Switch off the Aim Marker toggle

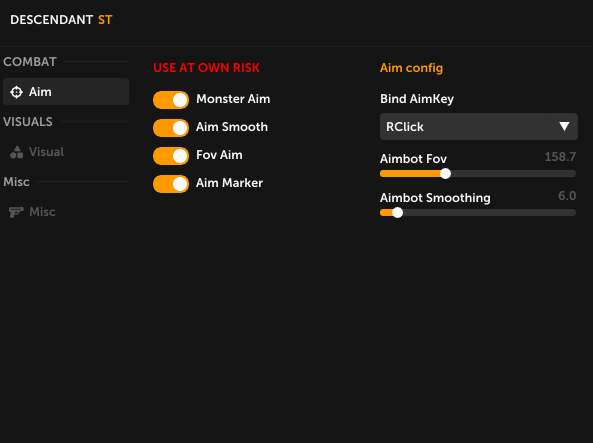(x=171, y=184)
